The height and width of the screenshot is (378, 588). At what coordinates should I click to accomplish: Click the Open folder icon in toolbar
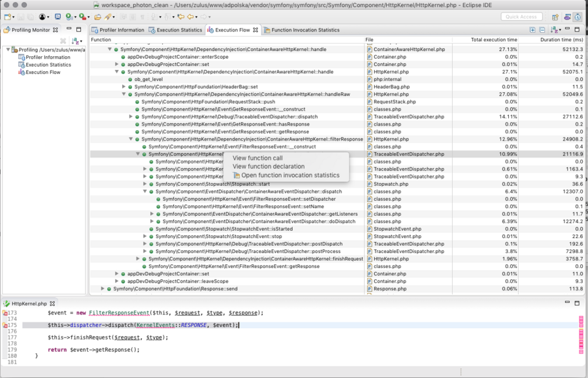point(97,17)
